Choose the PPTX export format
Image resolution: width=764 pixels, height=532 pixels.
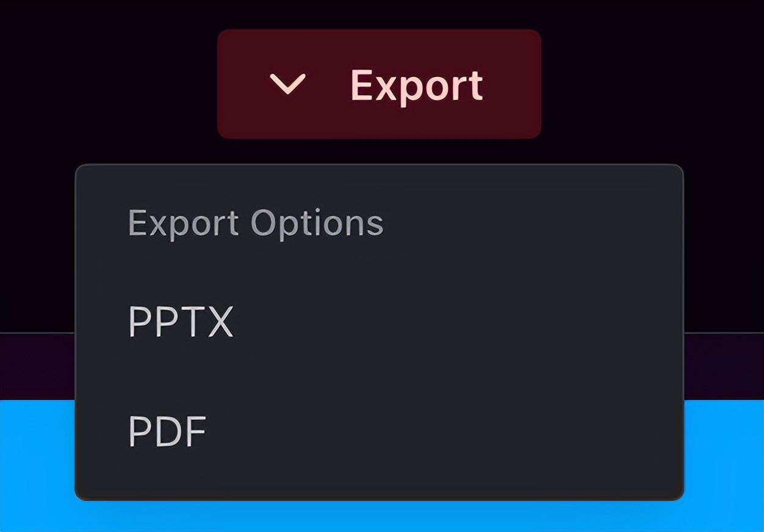(379, 322)
